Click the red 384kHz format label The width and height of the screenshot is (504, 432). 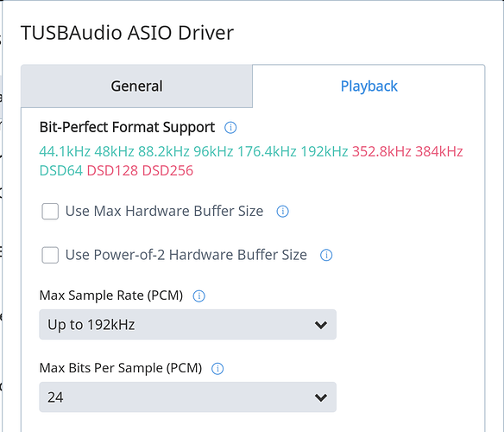[439, 151]
